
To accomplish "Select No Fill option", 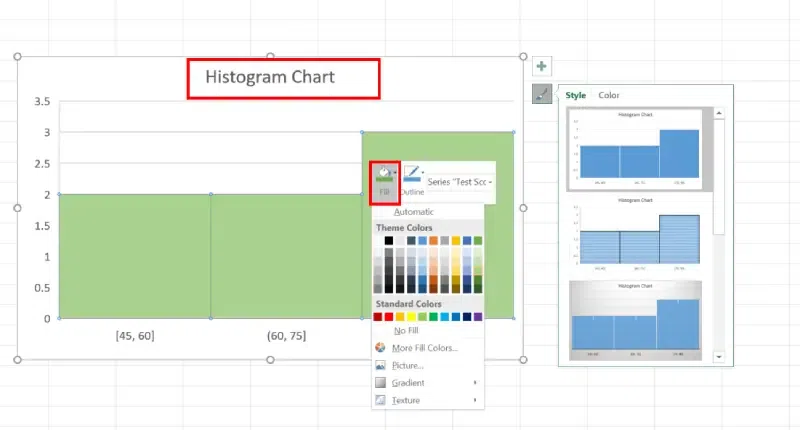I will pos(406,331).
